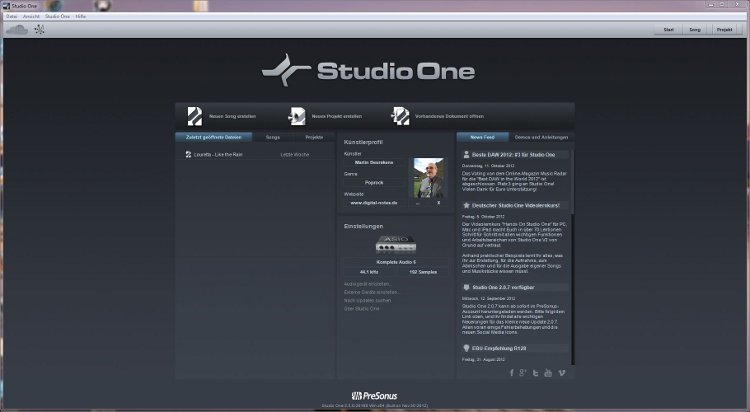Open Deutscher Studio One Videolernkurs headline
Image resolution: width=750 pixels, height=412 pixels.
point(516,205)
